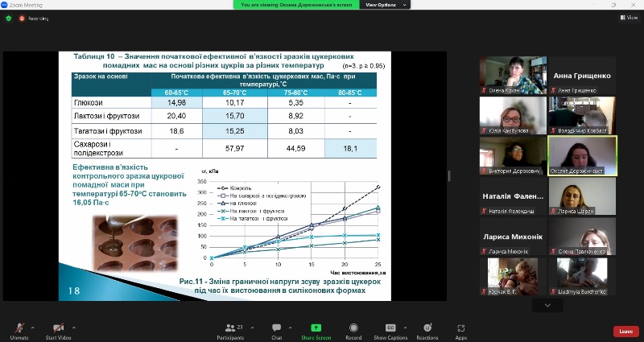The image size is (644, 342).
Task: Click Zoom Meeting app icon in title bar
Action: (x=4, y=5)
